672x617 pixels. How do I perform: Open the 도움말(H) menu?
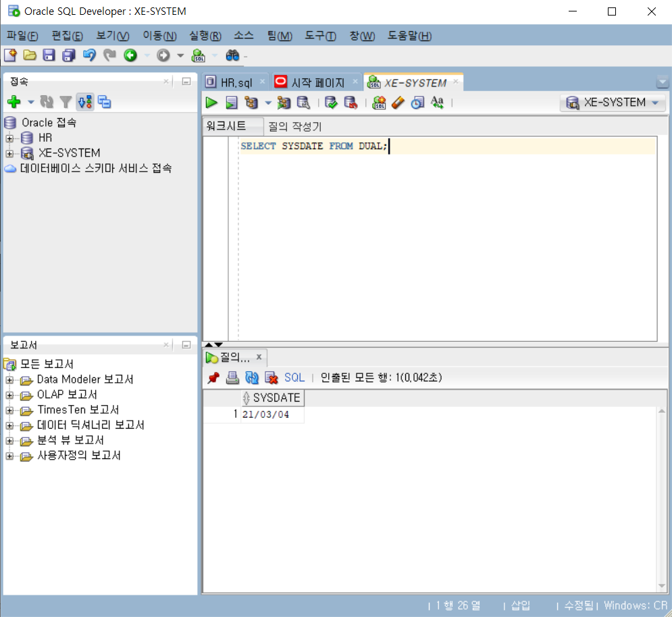pos(409,36)
